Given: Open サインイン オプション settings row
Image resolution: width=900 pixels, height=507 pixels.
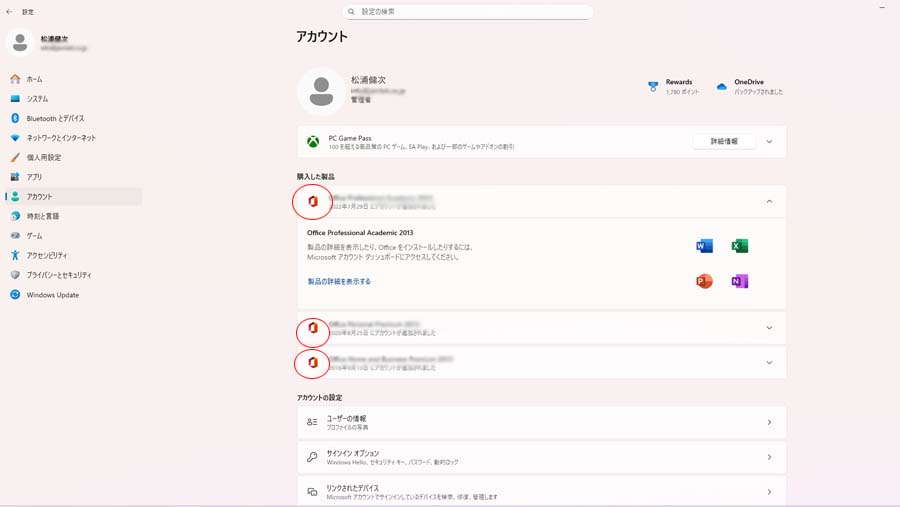Looking at the screenshot, I should click(x=541, y=457).
